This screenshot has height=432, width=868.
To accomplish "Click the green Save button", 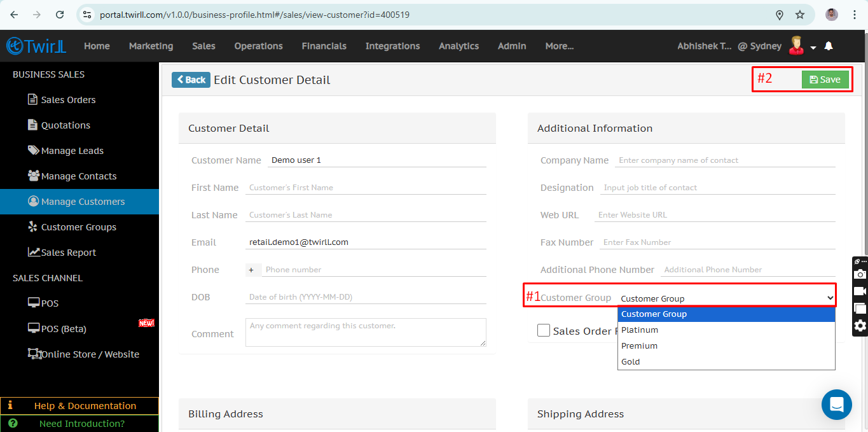I will coord(825,80).
